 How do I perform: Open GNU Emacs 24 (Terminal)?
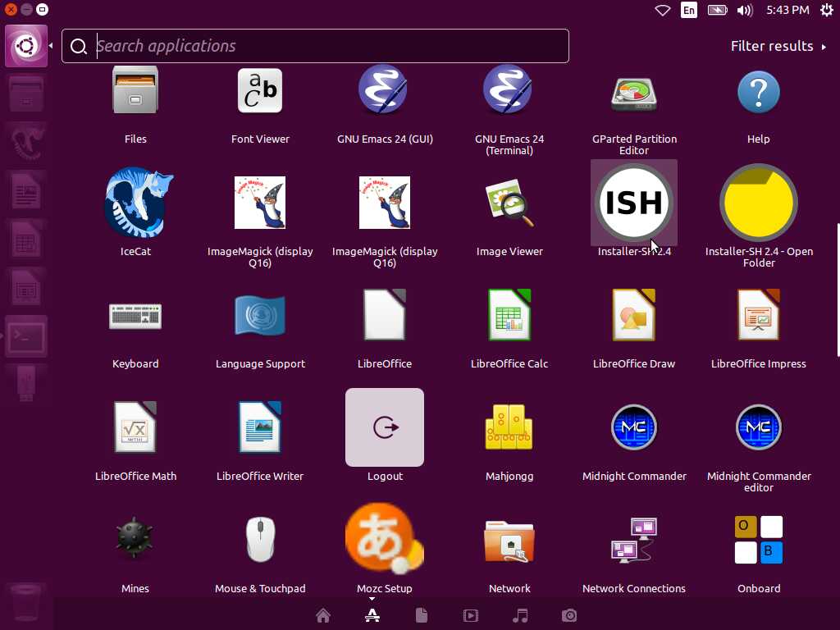[x=509, y=90]
